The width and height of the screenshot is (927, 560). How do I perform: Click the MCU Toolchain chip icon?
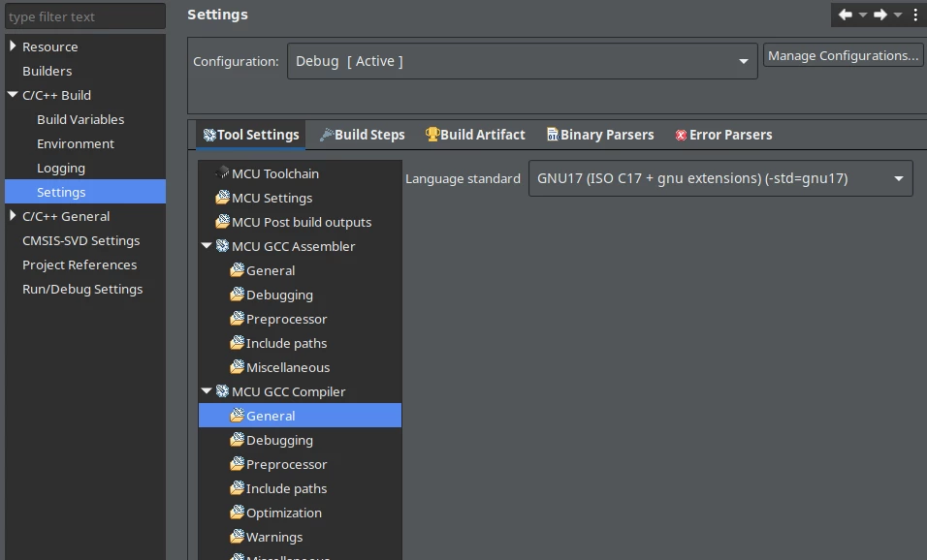(222, 173)
